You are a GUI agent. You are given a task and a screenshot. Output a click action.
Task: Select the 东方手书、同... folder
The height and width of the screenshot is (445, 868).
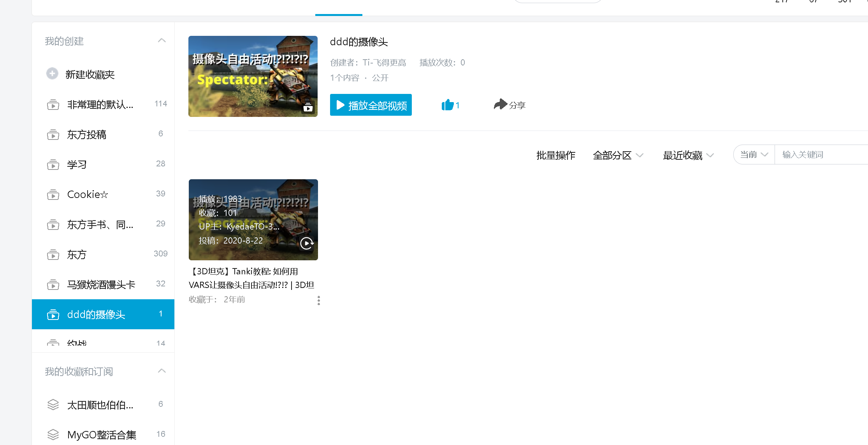click(103, 224)
